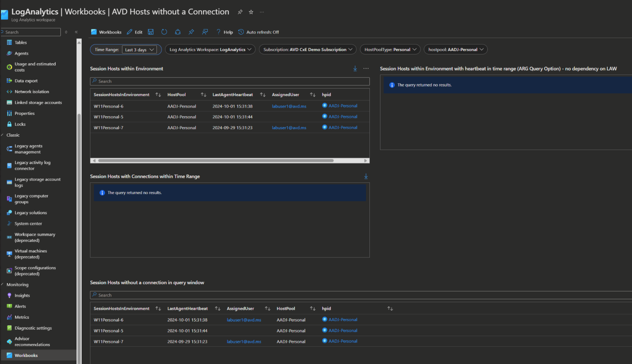Click the Edit workbook button
Screen dimensions: 632x364
(x=135, y=32)
